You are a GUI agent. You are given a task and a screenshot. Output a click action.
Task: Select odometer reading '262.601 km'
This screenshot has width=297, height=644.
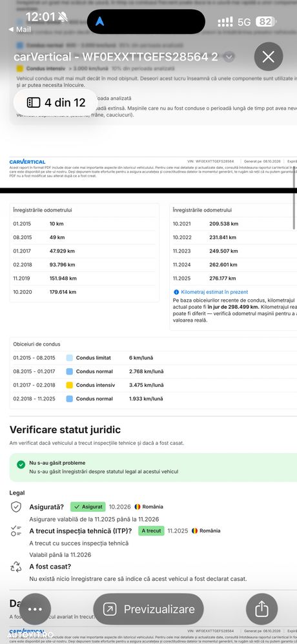click(x=223, y=264)
